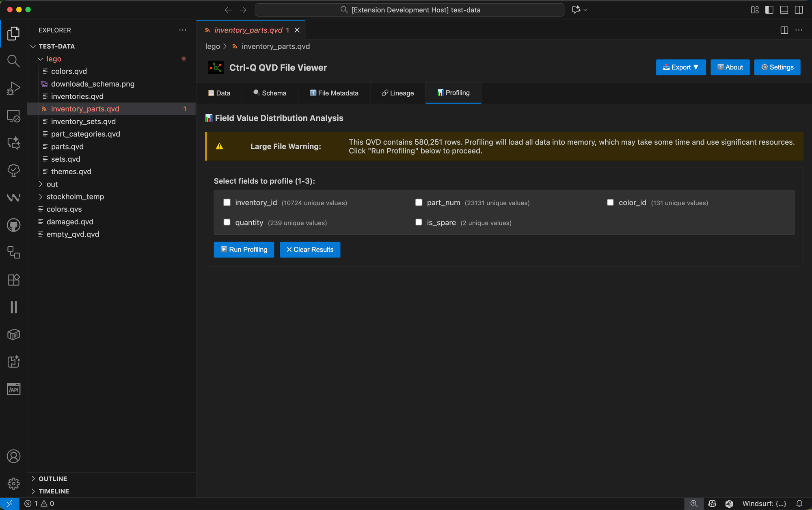Open parts.qvd in the explorer

tap(67, 147)
